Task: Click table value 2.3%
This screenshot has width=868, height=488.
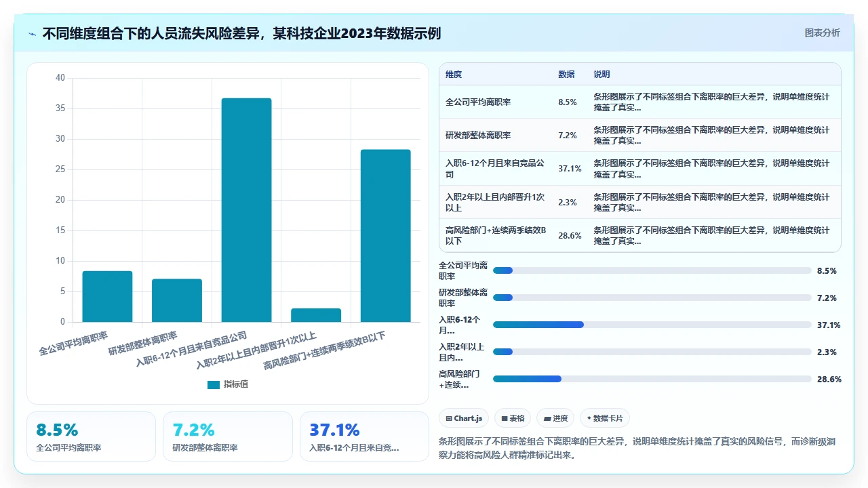Action: tap(568, 202)
